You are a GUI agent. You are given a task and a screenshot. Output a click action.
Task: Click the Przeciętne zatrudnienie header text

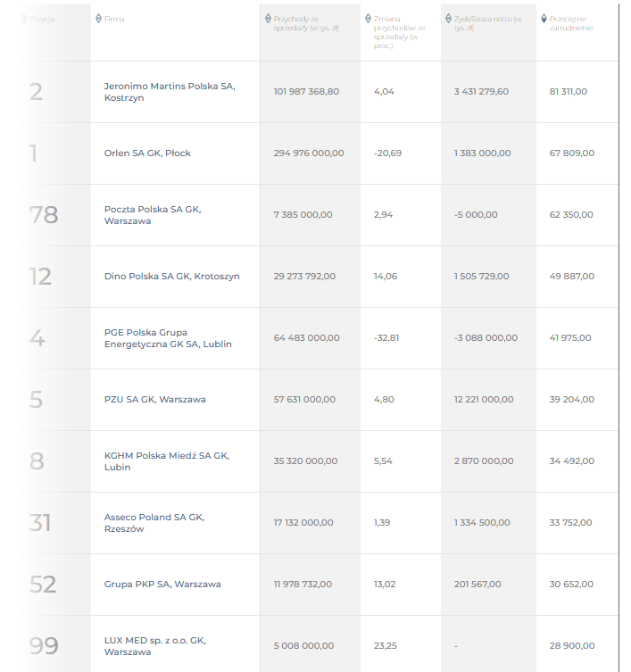pos(571,23)
